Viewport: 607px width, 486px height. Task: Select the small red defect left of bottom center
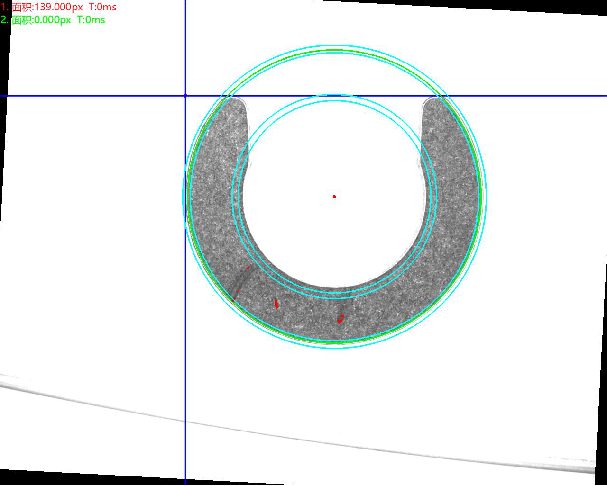coord(276,302)
